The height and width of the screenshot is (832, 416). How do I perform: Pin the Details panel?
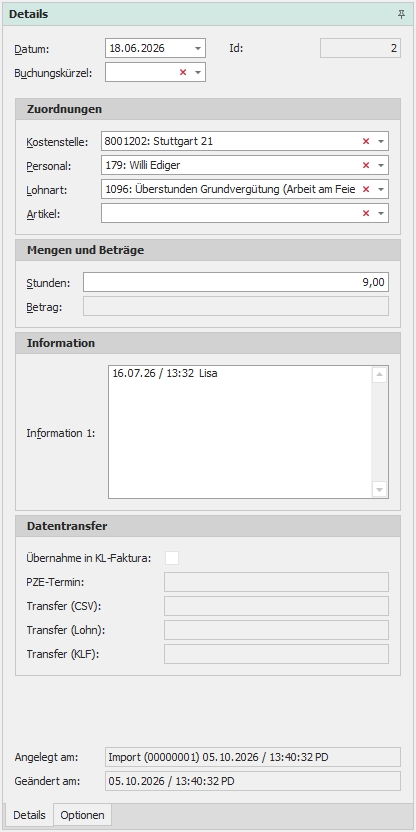[x=401, y=14]
